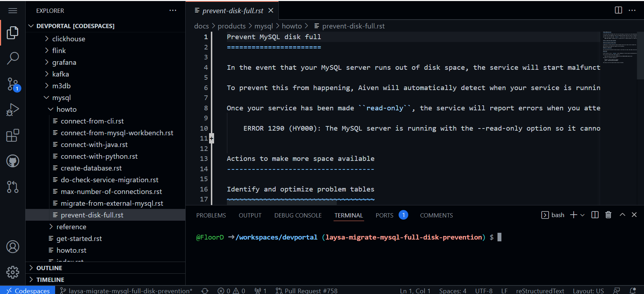This screenshot has width=644, height=294.
Task: Split the editor to the right
Action: coord(618,10)
